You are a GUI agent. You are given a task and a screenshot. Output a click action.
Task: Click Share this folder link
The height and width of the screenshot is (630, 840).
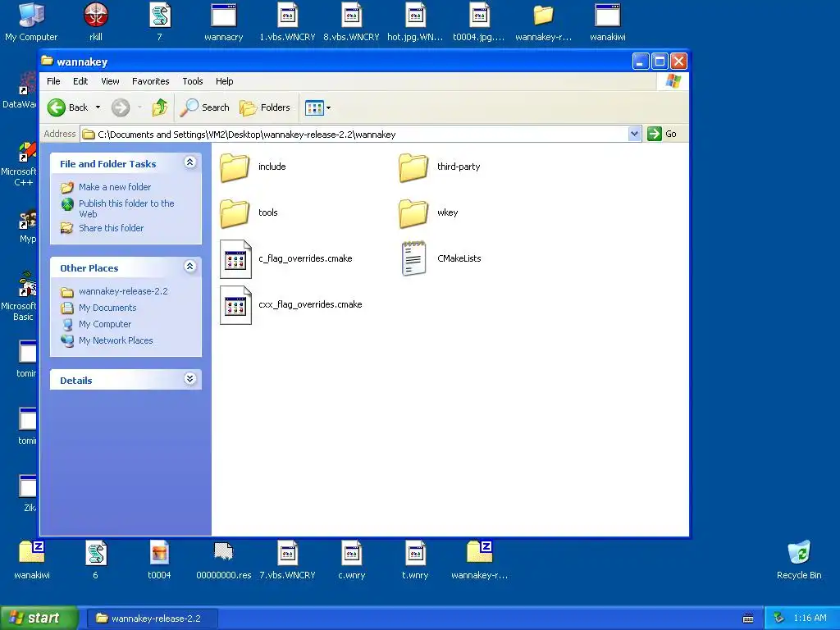[x=111, y=228]
